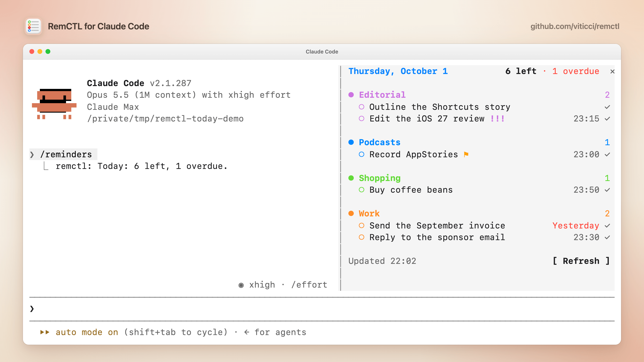Toggle circle for Record AppStories

click(x=361, y=154)
